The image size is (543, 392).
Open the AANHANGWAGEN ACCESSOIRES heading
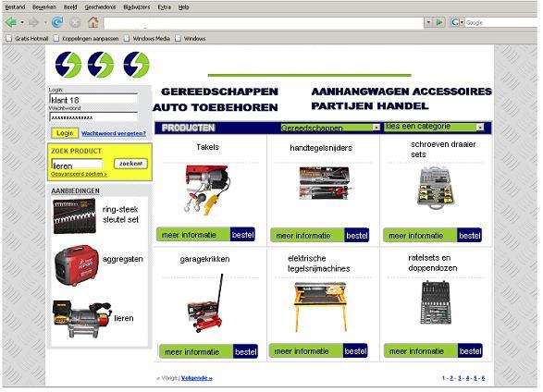(x=401, y=92)
